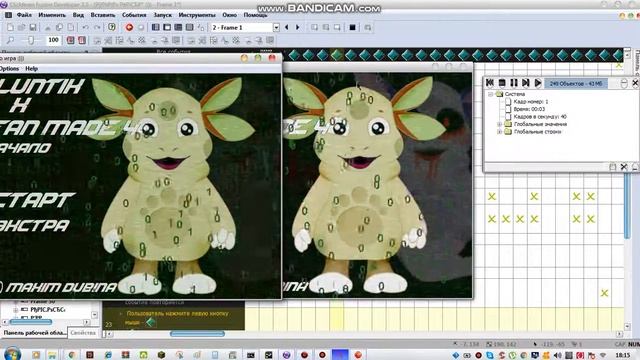The image size is (640, 360).
Task: Open the Изменить menu
Action: (52, 15)
